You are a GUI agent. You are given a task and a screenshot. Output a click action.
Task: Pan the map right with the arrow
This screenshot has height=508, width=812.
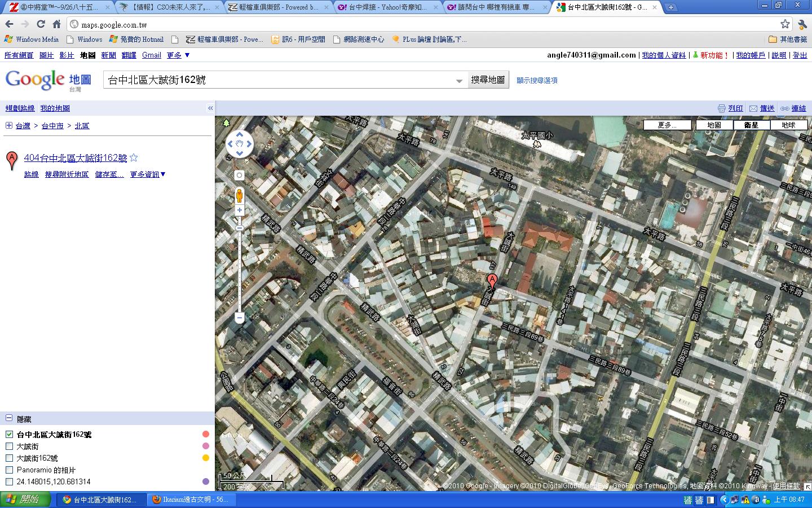tap(249, 144)
